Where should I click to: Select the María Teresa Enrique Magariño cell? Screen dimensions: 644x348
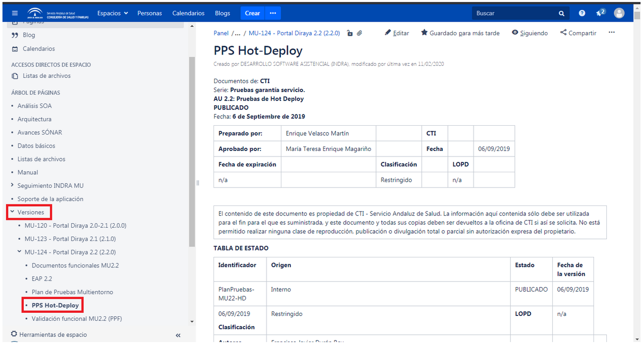(x=328, y=149)
